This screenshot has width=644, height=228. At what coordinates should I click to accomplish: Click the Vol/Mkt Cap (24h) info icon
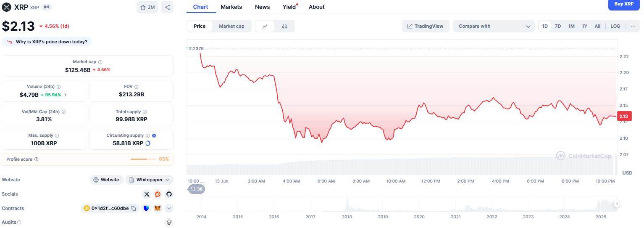click(x=63, y=112)
